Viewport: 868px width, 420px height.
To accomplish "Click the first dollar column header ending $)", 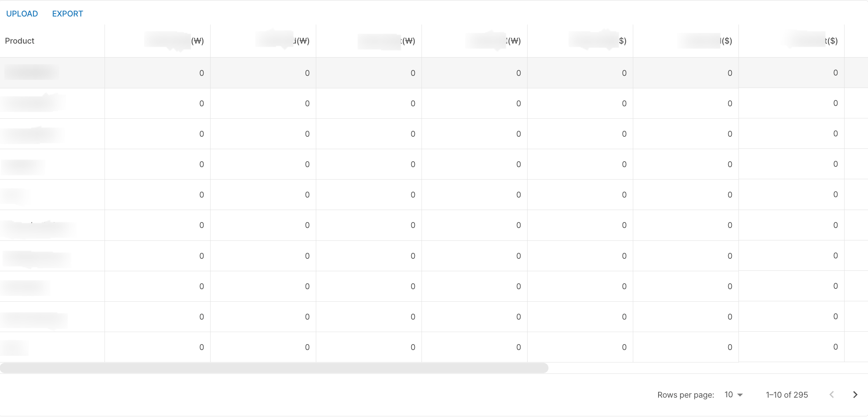I will pos(622,41).
